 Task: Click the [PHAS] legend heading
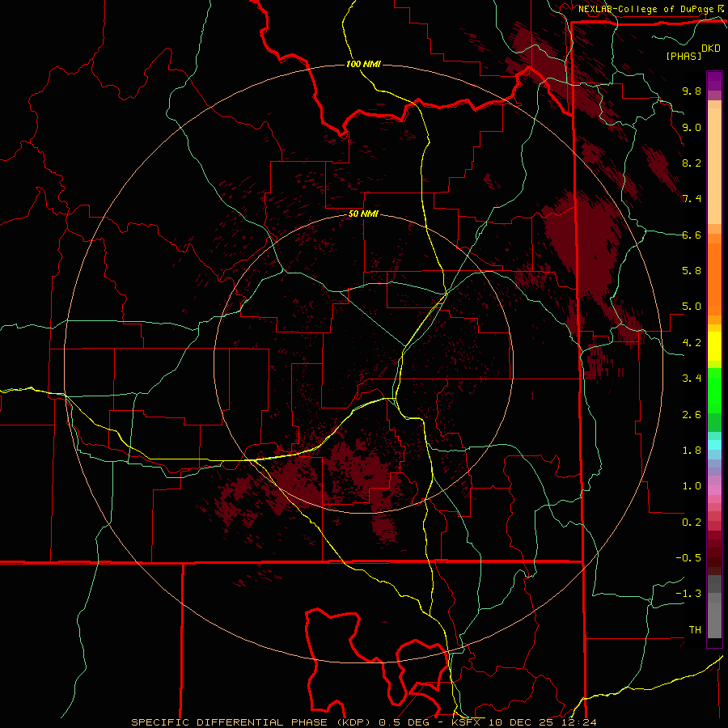coord(684,56)
